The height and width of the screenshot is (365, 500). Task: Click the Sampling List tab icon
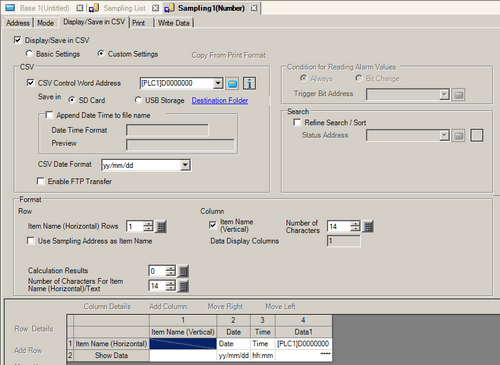pos(94,8)
